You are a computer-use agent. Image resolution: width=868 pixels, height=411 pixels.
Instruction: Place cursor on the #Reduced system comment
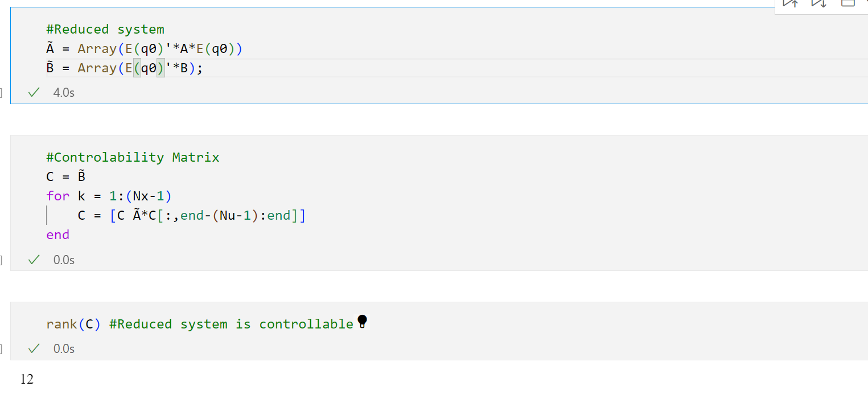point(105,30)
